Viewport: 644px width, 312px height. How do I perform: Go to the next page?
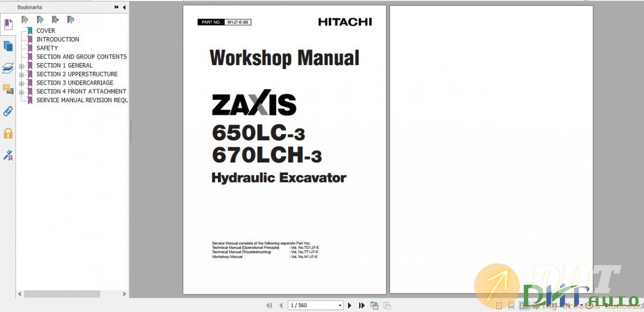click(x=350, y=306)
